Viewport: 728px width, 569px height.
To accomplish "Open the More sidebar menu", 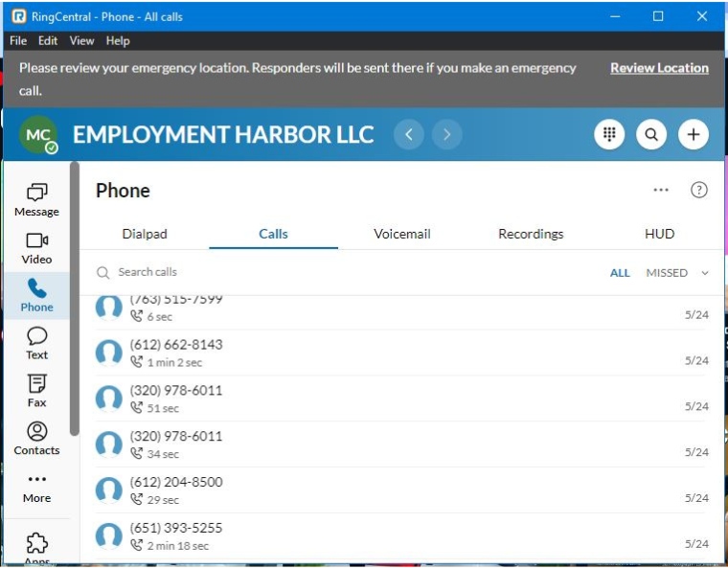I will [36, 489].
